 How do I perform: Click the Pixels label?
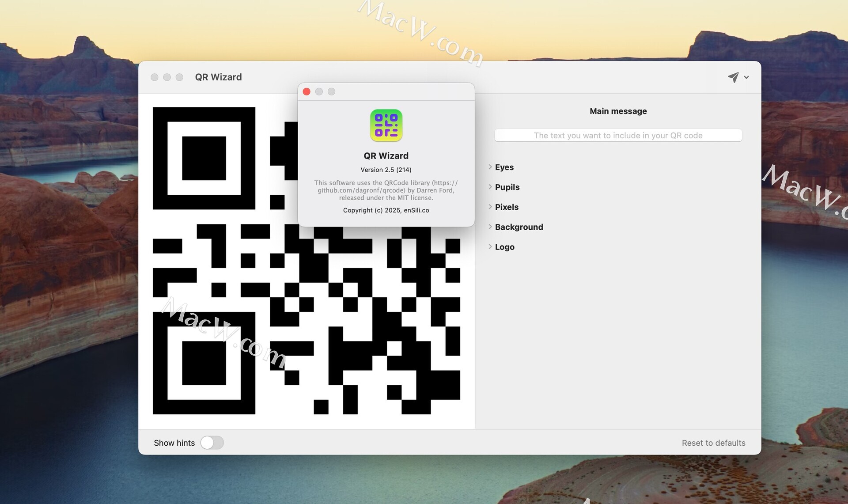pos(507,207)
